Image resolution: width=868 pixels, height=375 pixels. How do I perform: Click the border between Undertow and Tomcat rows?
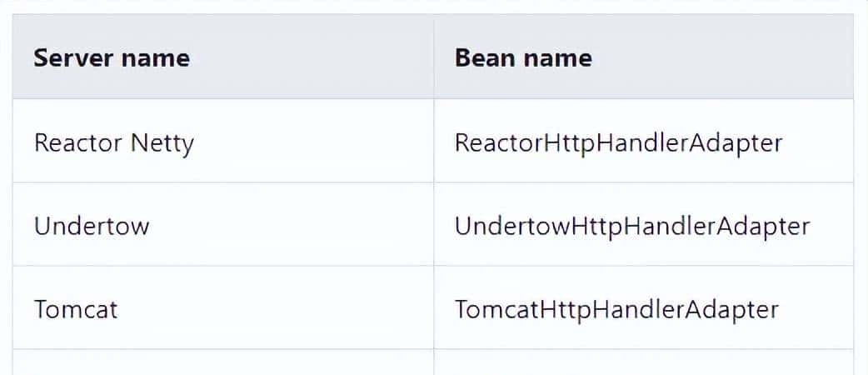[x=223, y=266]
